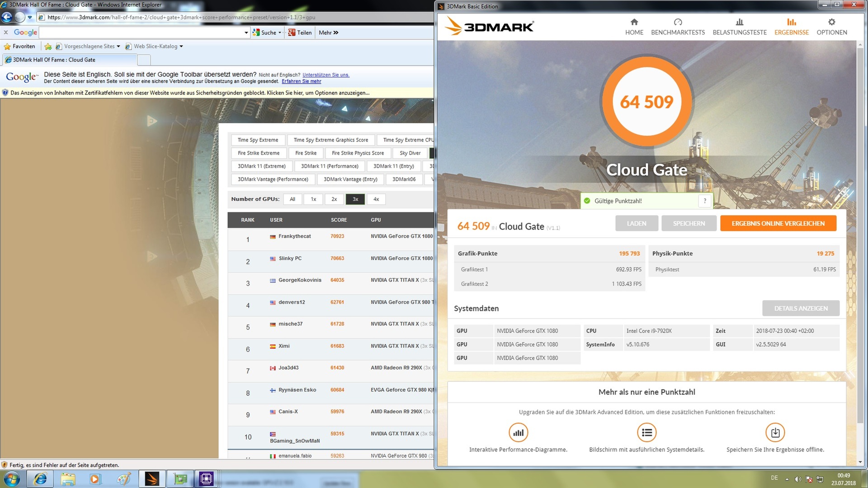The height and width of the screenshot is (488, 868).
Task: Click volume speaker tray icon
Action: 797,479
